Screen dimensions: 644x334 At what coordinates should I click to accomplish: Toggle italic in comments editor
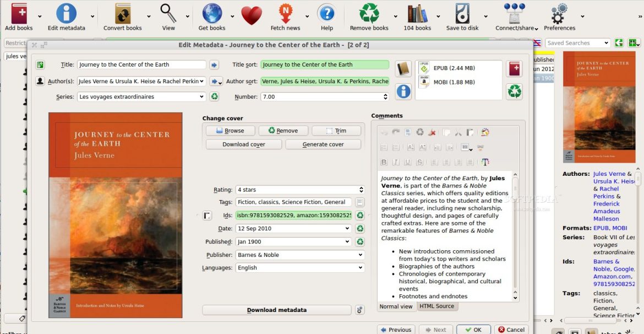[x=396, y=162]
